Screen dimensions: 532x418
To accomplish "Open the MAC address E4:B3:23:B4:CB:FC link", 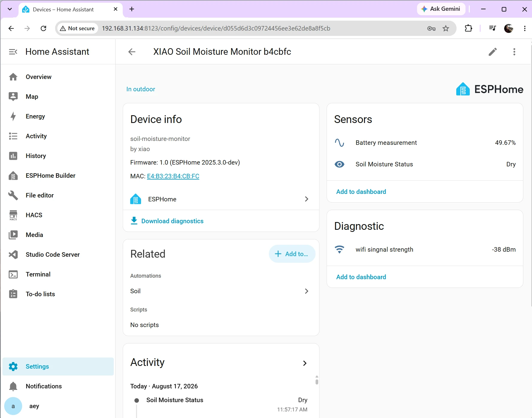I will click(x=173, y=176).
